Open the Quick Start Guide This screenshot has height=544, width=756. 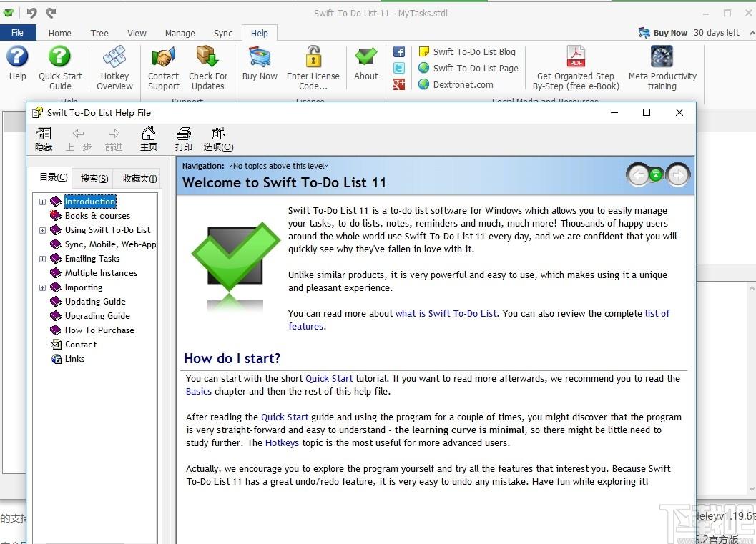(x=60, y=68)
